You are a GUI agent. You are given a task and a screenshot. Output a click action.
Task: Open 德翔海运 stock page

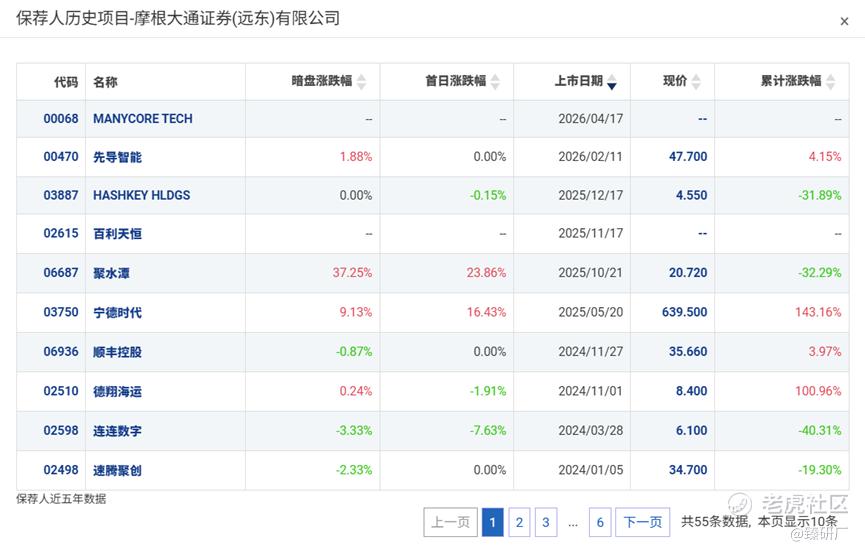tap(117, 392)
